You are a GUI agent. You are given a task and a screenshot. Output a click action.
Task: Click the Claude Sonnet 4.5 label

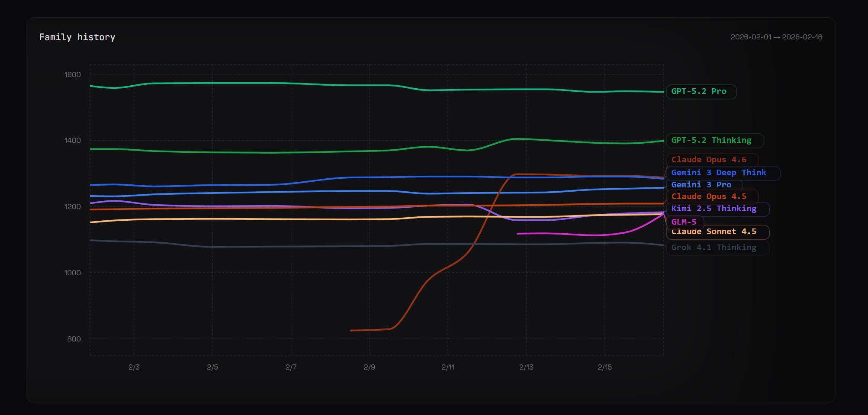717,232
